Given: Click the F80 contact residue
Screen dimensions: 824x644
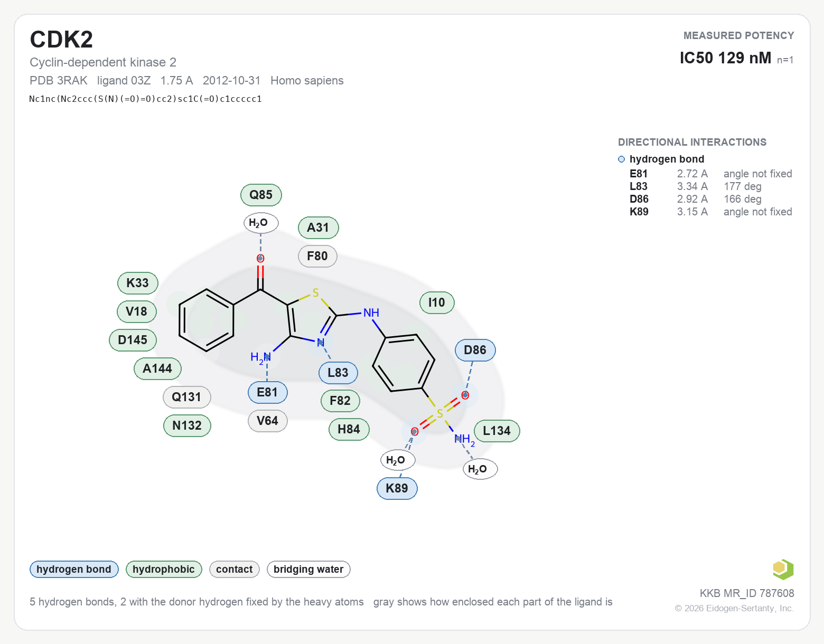Looking at the screenshot, I should [x=317, y=256].
